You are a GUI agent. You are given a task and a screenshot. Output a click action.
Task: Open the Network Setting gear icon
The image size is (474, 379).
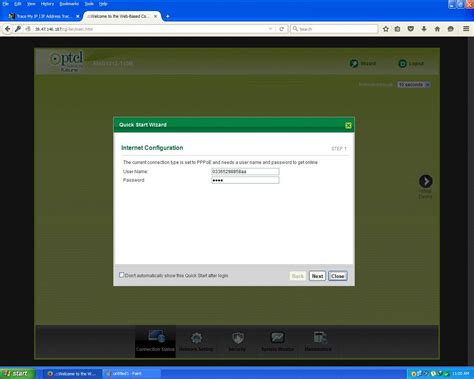(196, 338)
